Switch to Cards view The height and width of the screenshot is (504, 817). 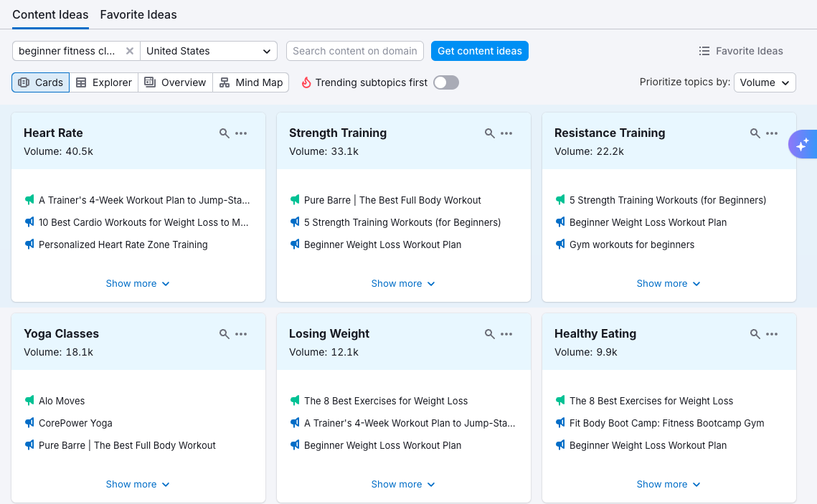pos(41,82)
